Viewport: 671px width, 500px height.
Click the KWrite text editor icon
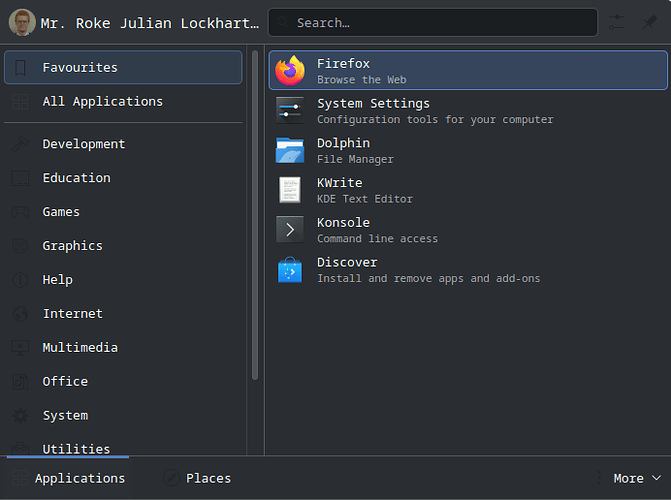[290, 190]
